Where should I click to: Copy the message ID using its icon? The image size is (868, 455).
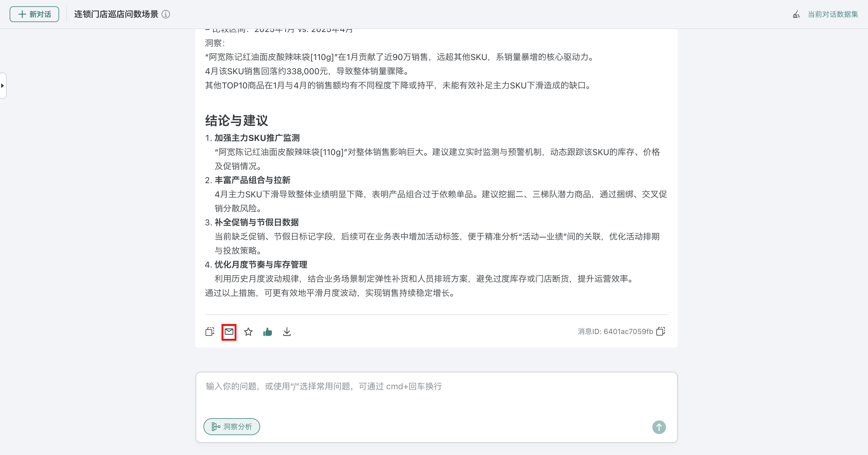[x=661, y=331]
